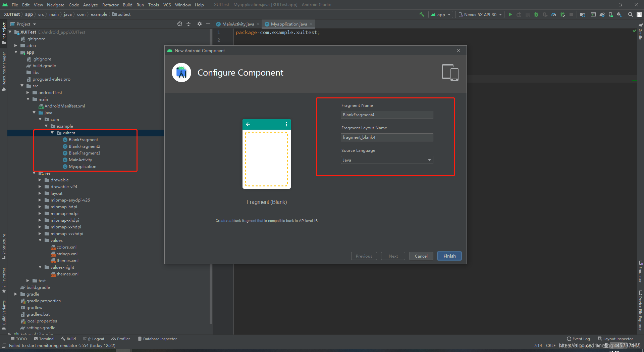Viewport: 644px width, 352px height.
Task: Edit the Fragment Name field
Action: point(387,115)
